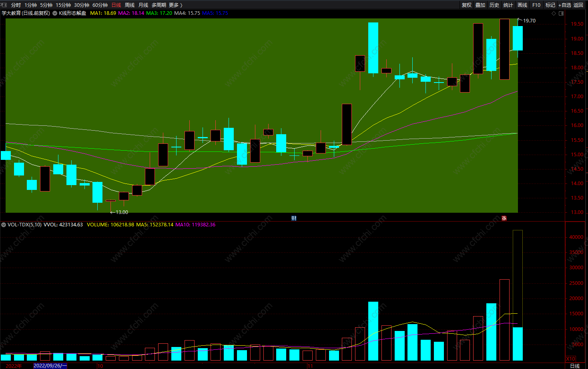
Task: Expand the 更多 more periods menu
Action: tap(175, 5)
